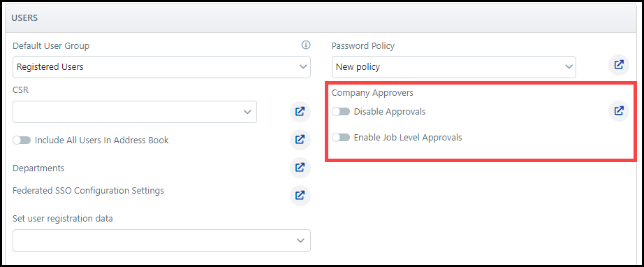Image resolution: width=644 pixels, height=267 pixels.
Task: Click the Company Approvers label
Action: click(372, 93)
